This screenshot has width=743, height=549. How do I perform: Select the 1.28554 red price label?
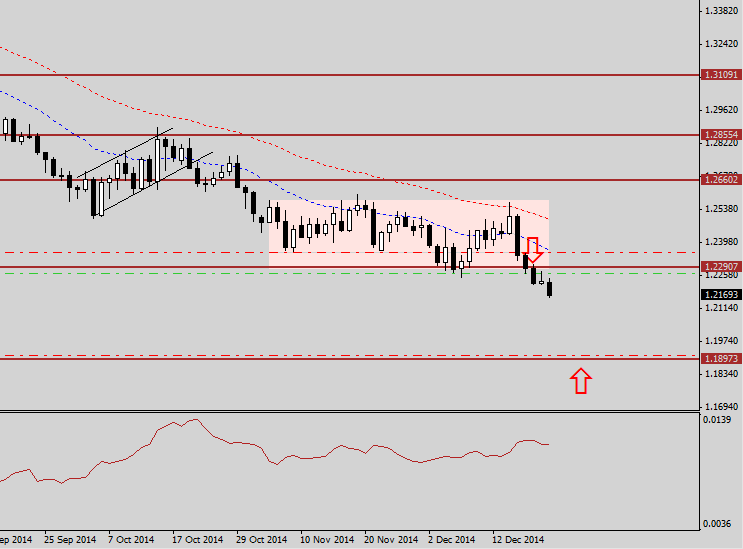click(x=721, y=134)
